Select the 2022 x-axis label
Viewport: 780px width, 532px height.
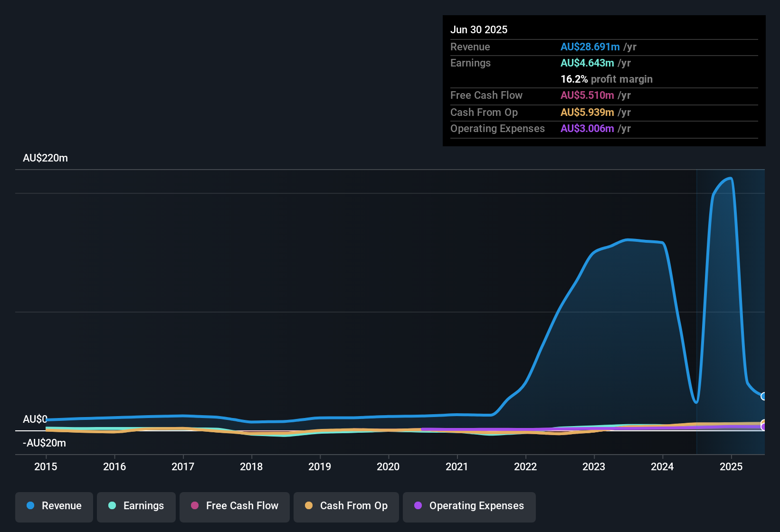tap(525, 466)
